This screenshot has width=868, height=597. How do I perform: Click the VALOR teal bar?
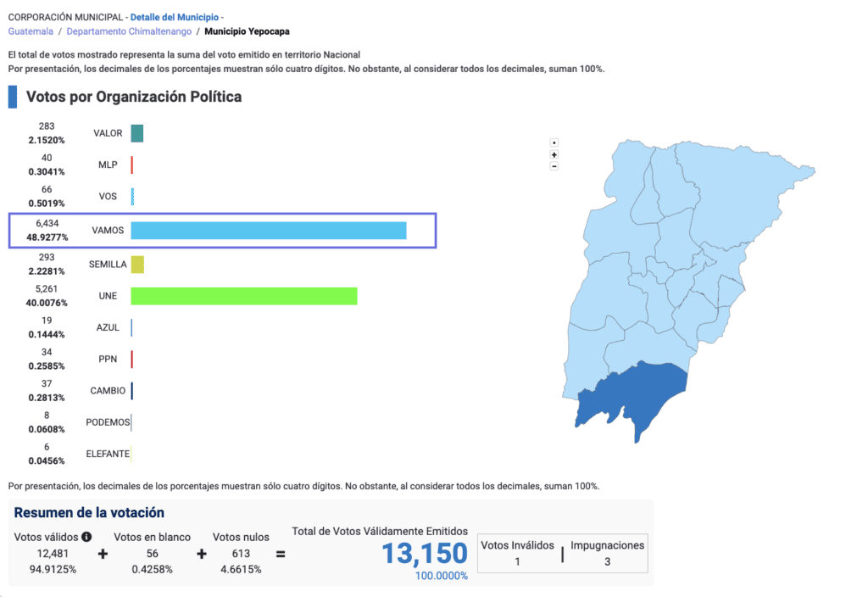137,133
